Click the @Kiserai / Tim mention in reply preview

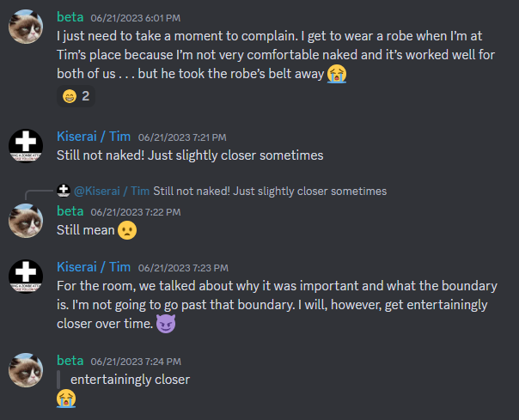(112, 191)
